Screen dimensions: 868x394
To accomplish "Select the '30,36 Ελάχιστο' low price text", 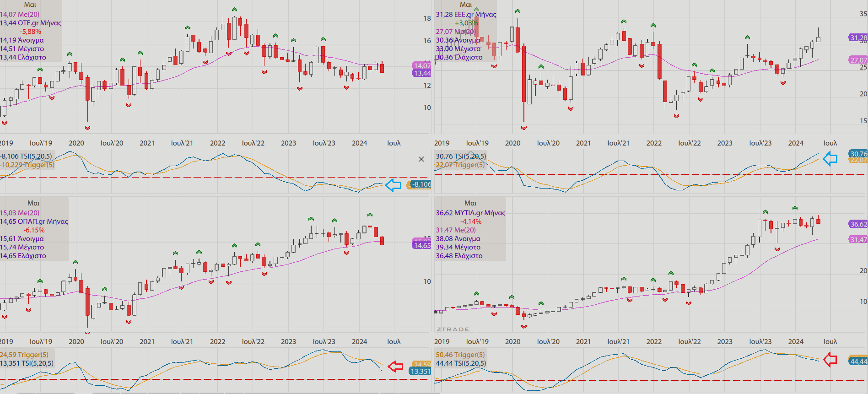I will click(459, 58).
